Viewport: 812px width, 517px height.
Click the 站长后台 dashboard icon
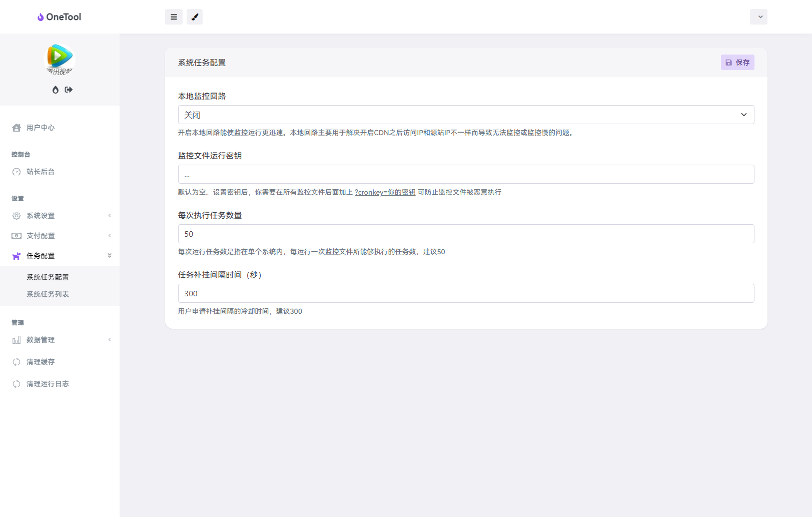click(x=17, y=172)
